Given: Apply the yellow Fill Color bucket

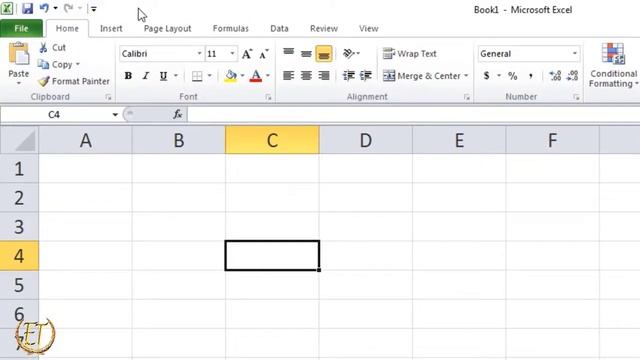Looking at the screenshot, I should pos(231,76).
